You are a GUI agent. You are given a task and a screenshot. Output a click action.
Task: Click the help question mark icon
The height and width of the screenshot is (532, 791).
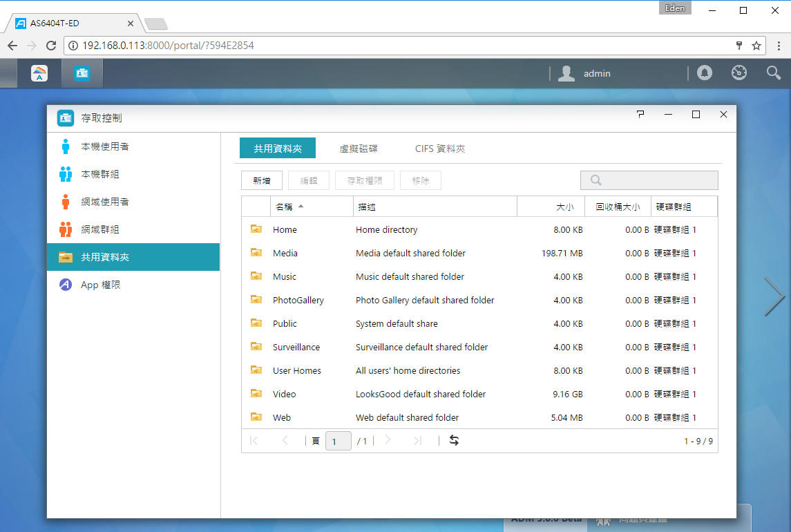click(640, 115)
